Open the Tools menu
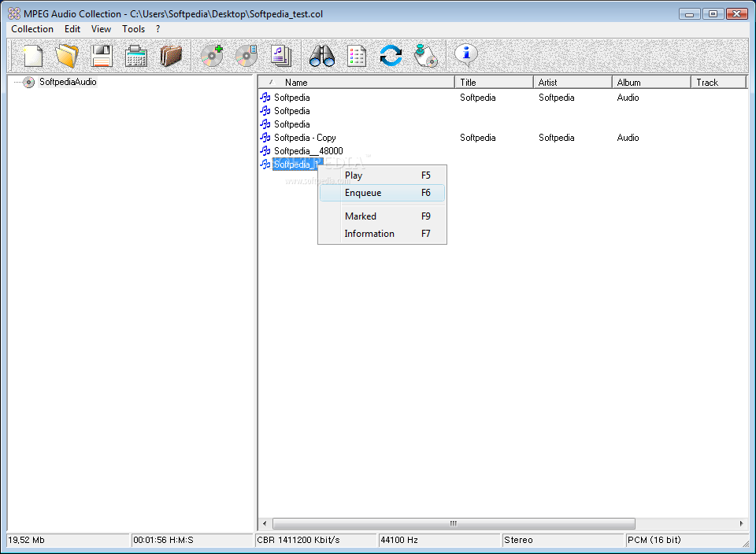 134,29
